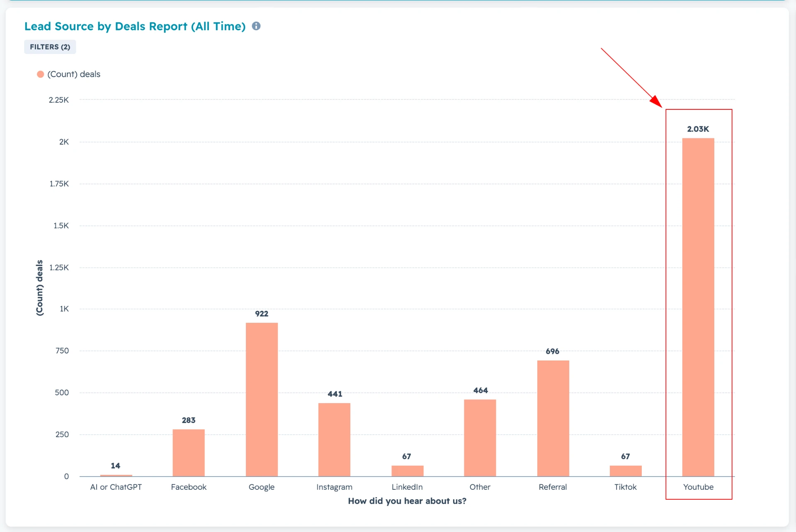Select the Other bar showing 464
The height and width of the screenshot is (532, 796).
(480, 438)
